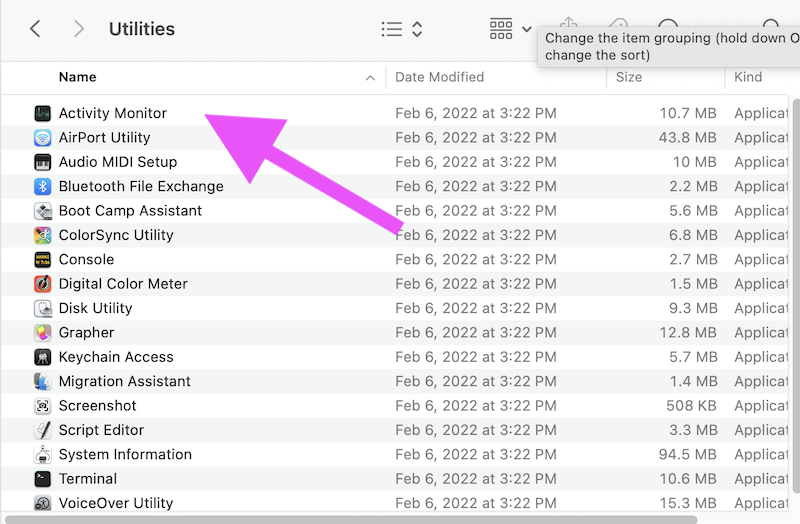
Task: Select the Audio MIDI Setup icon
Action: coord(42,162)
